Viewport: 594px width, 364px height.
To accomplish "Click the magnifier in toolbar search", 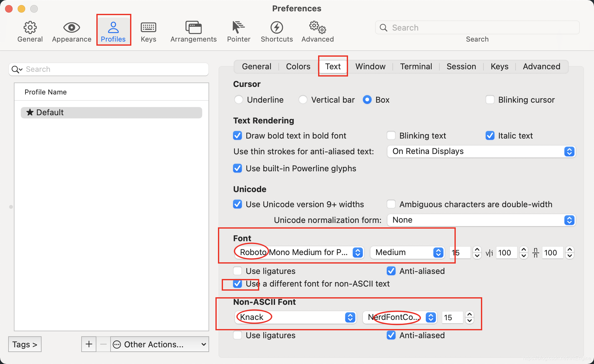I will tap(383, 28).
